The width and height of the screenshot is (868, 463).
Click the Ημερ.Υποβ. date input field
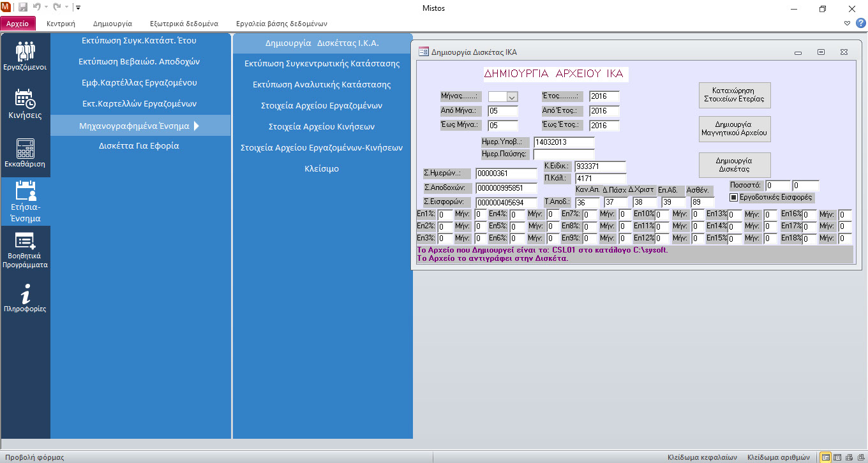564,142
